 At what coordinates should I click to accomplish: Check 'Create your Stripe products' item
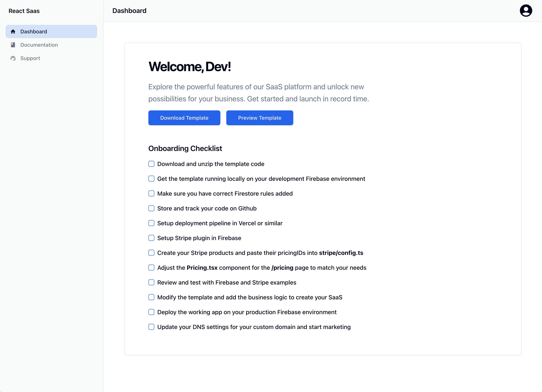coord(151,253)
